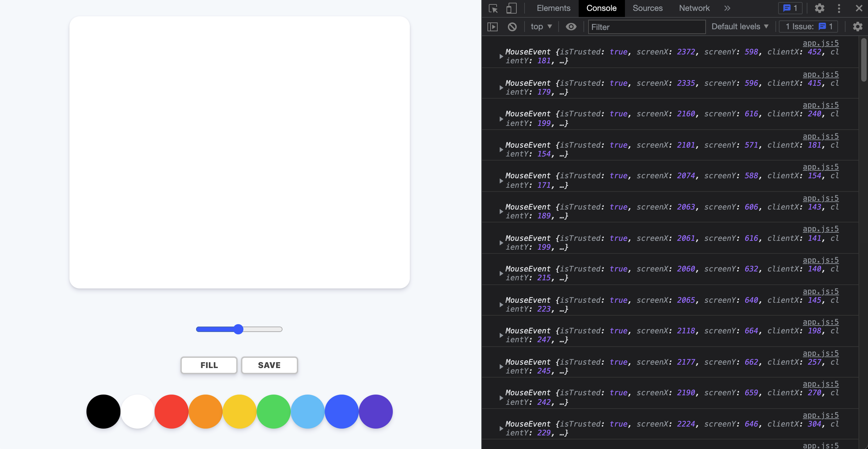Click the inspect element picker icon
Screen dimensions: 868x449
tap(493, 9)
